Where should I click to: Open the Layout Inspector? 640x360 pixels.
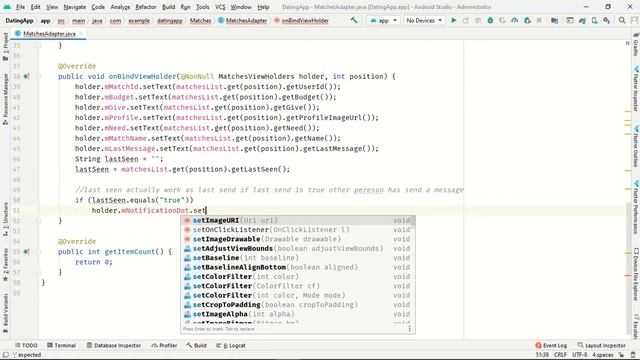[602, 345]
